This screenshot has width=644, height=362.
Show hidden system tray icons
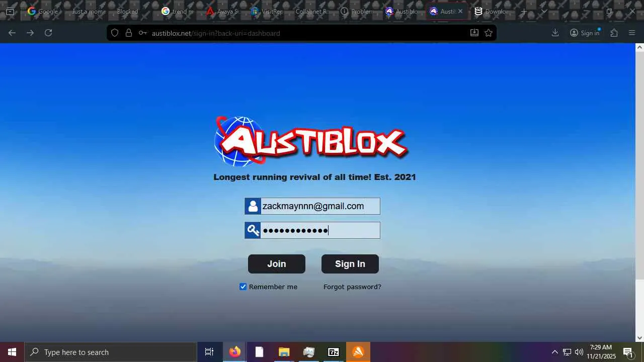coord(554,352)
